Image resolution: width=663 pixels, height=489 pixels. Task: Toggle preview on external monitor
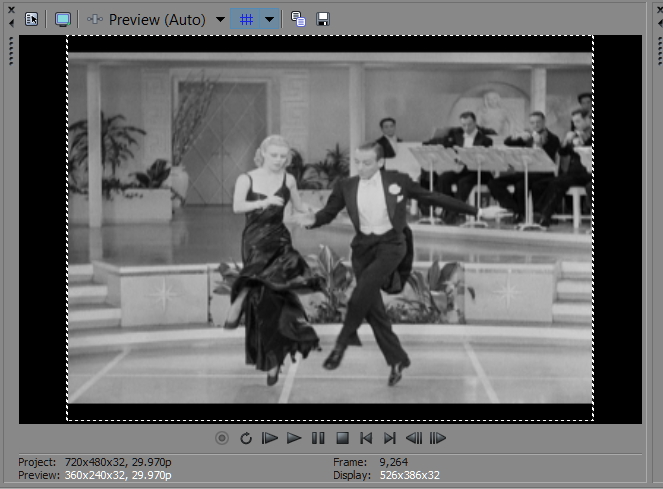63,19
